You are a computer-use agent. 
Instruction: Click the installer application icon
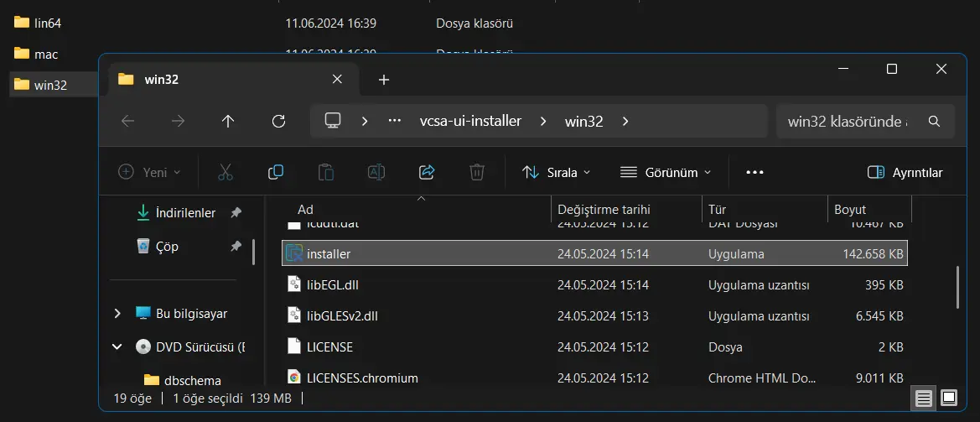pyautogui.click(x=293, y=254)
